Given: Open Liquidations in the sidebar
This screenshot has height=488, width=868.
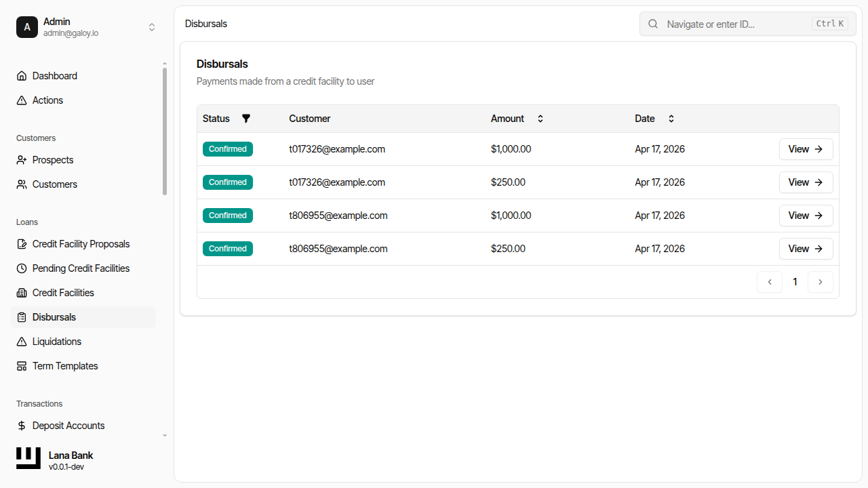Looking at the screenshot, I should point(57,342).
